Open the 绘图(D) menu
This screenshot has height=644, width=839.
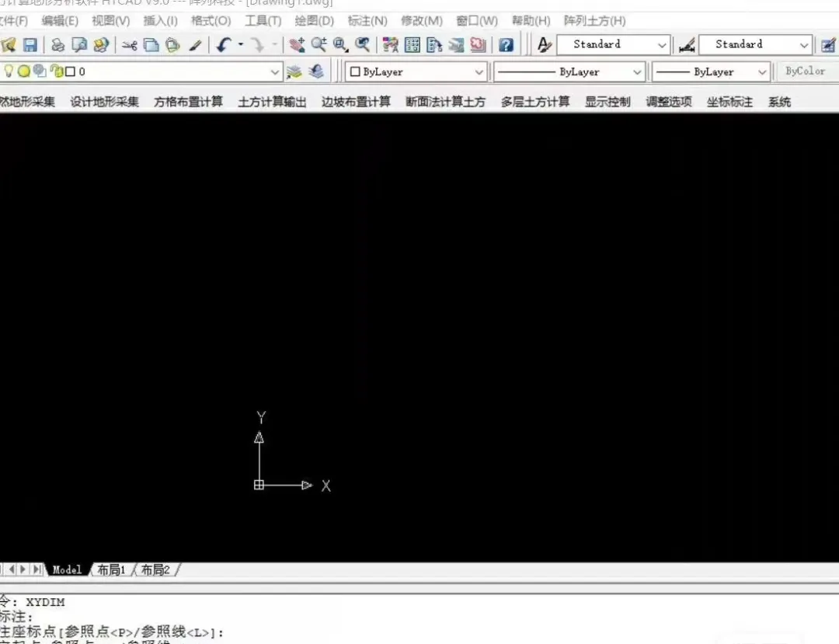(x=314, y=21)
